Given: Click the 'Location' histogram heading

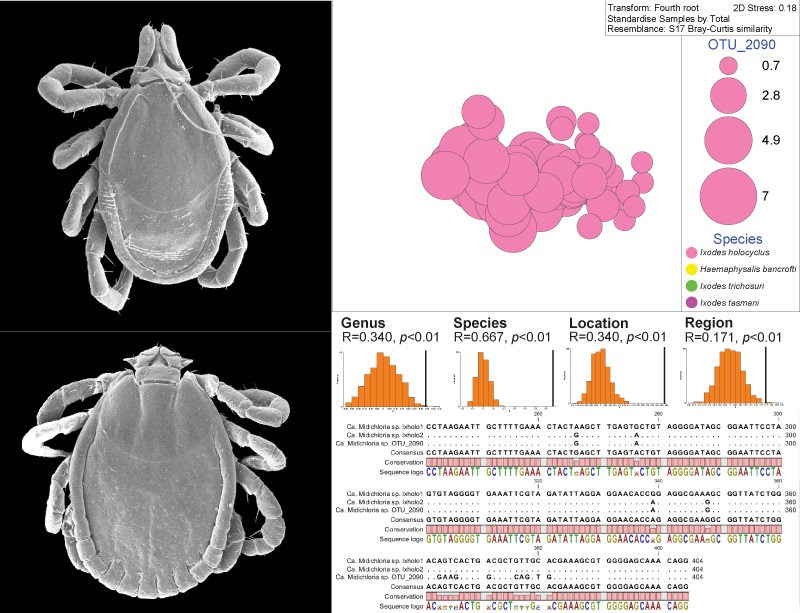Looking at the screenshot, I should coord(598,323).
